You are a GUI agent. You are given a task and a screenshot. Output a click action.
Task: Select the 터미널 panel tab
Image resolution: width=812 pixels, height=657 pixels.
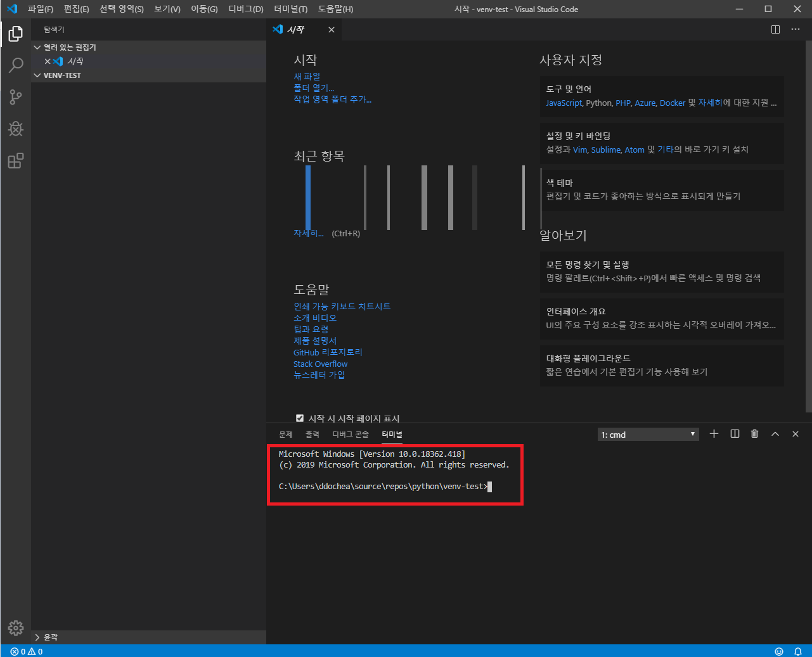click(x=392, y=435)
